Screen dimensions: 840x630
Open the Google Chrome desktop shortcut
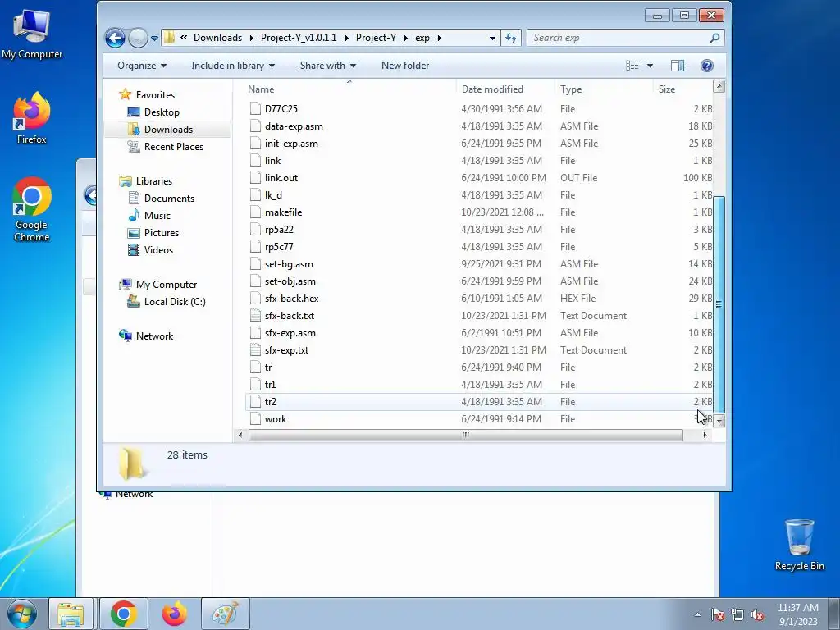[x=32, y=209]
